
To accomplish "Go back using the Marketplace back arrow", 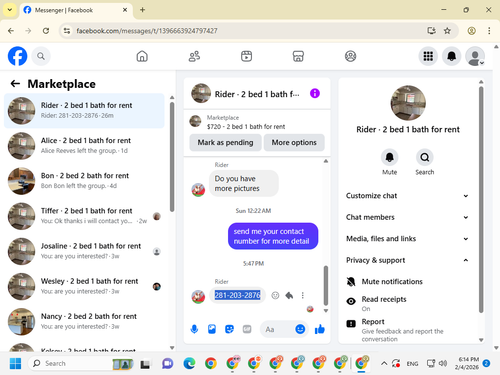I will coord(15,84).
